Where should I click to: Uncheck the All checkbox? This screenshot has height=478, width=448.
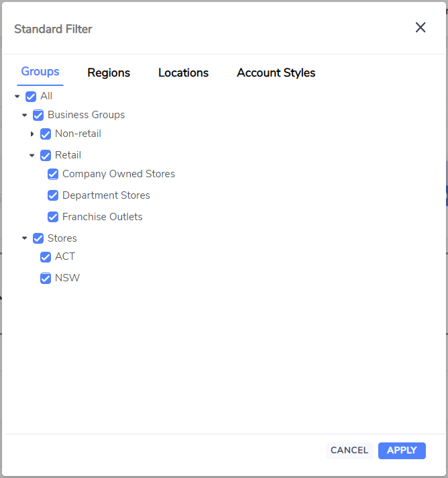point(31,97)
